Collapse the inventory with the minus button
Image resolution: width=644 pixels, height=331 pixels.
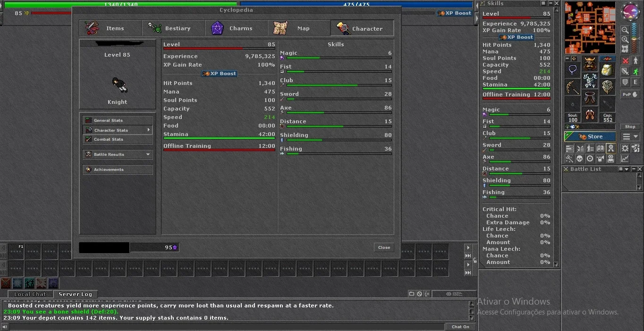568,58
